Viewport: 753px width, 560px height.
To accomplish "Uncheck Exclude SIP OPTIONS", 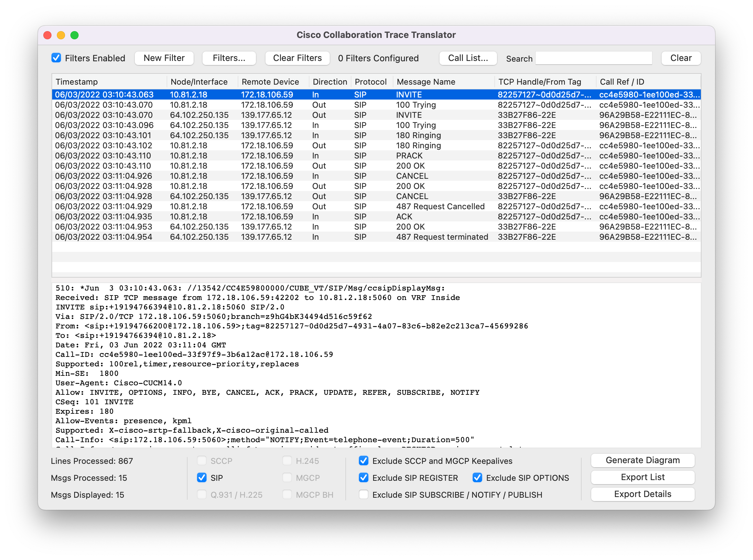I will click(x=477, y=478).
